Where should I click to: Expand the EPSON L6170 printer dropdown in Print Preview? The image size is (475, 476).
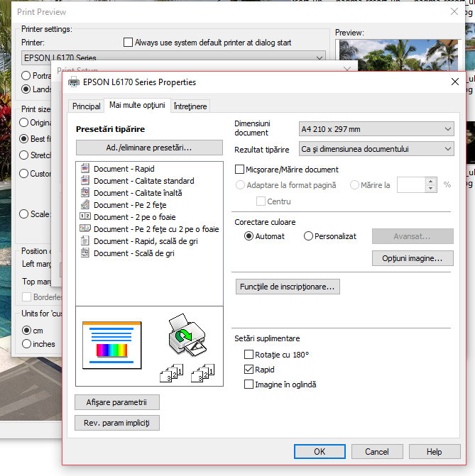(173, 57)
